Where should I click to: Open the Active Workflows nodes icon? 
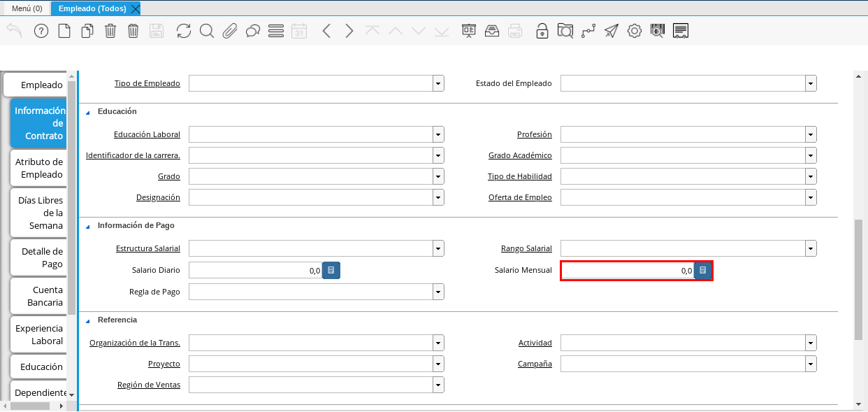coord(588,31)
